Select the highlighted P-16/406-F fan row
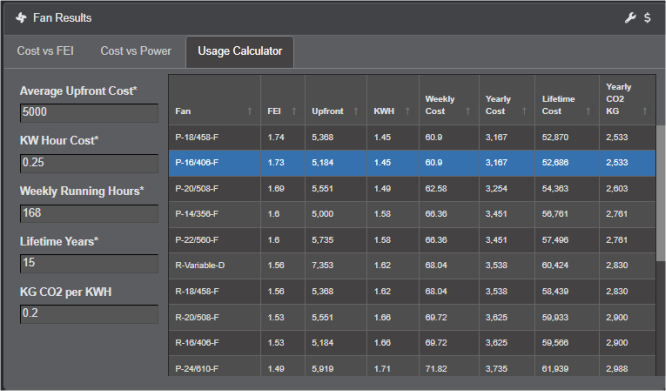Viewport: 666px width, 391px height. coord(412,163)
